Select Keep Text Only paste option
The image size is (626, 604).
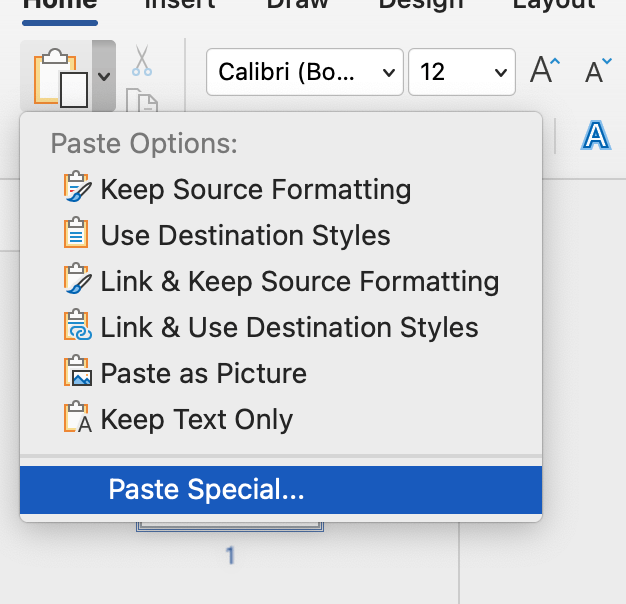196,419
